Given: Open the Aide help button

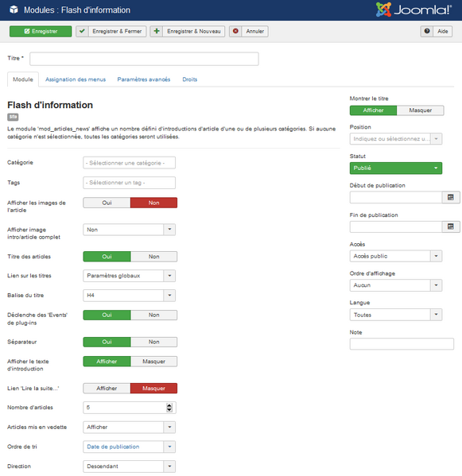Looking at the screenshot, I should point(437,31).
